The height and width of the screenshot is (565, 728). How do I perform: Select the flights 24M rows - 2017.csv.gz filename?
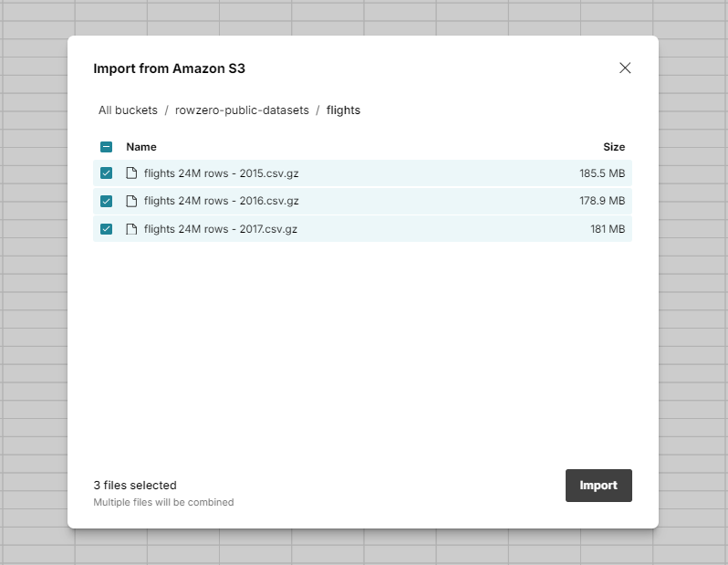[x=221, y=229]
